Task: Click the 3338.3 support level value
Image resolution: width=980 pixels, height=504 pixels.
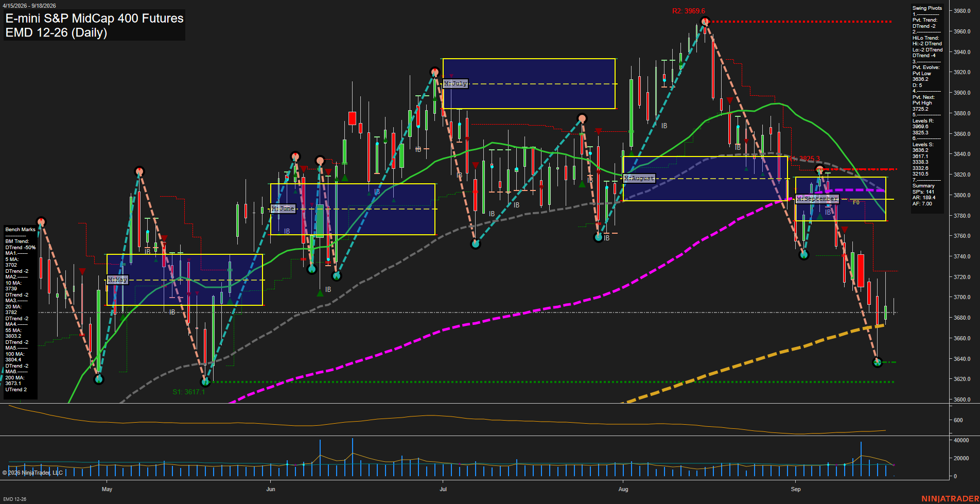Action: point(920,162)
